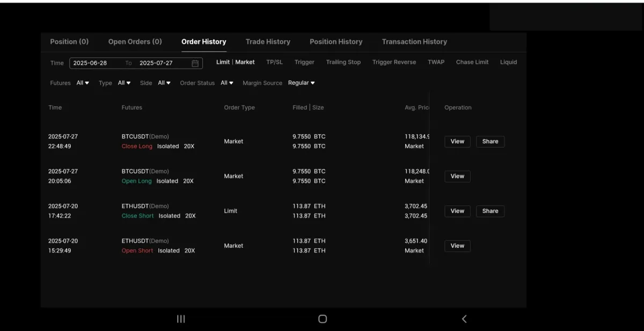Image resolution: width=644 pixels, height=331 pixels.
Task: Go to Transaction History tab
Action: (x=414, y=42)
